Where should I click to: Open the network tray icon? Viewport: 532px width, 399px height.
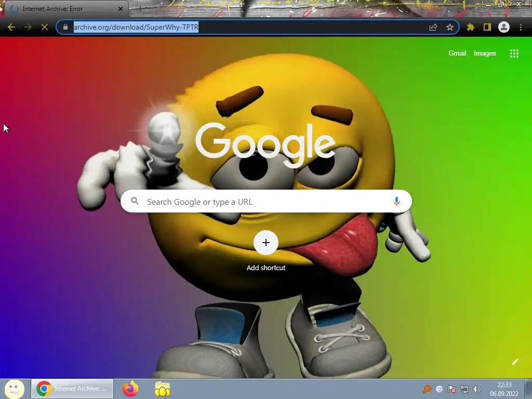pos(464,389)
